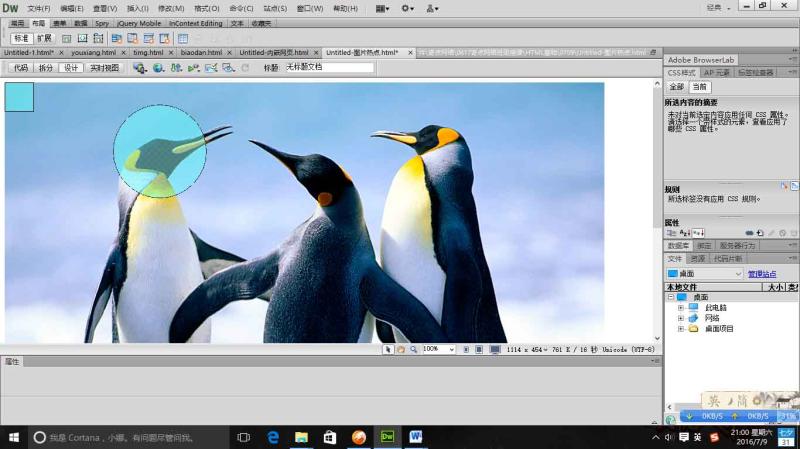The height and width of the screenshot is (449, 800).
Task: Click the 管理站点 link
Action: click(762, 274)
